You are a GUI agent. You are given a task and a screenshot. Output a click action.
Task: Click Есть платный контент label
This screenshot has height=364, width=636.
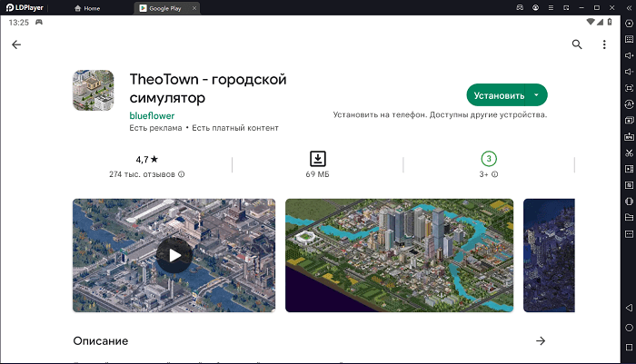point(235,128)
